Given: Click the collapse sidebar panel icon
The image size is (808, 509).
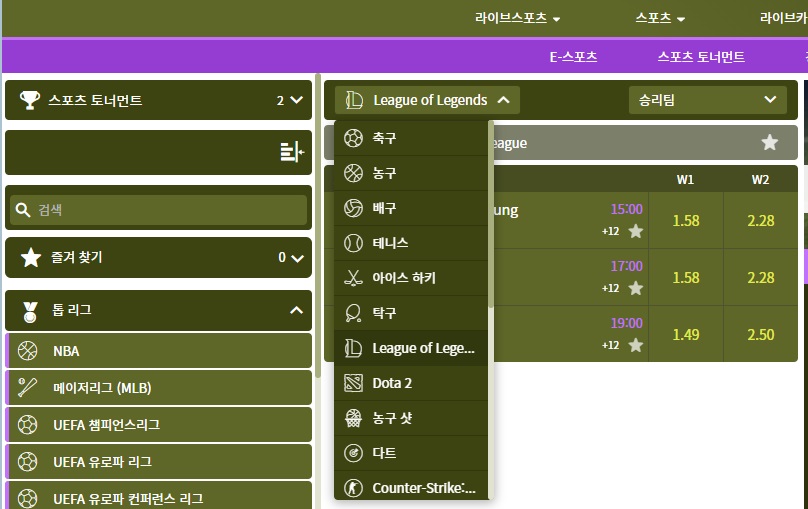Looking at the screenshot, I should pyautogui.click(x=292, y=152).
